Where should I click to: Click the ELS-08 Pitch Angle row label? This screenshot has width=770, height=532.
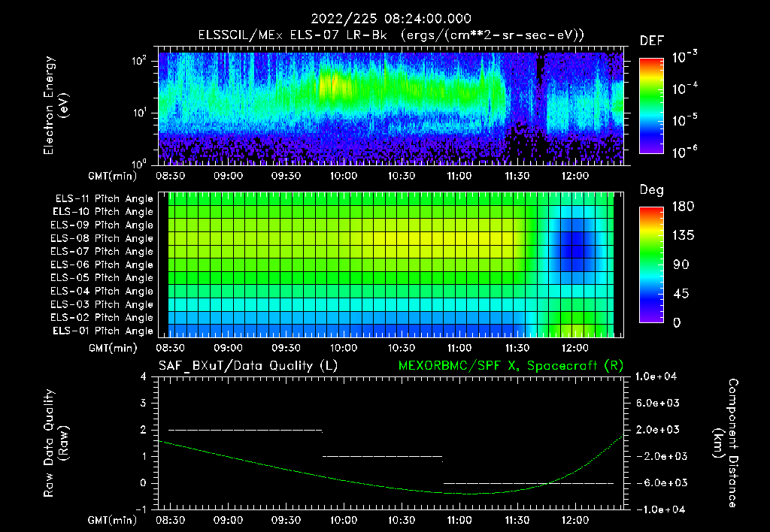point(102,238)
